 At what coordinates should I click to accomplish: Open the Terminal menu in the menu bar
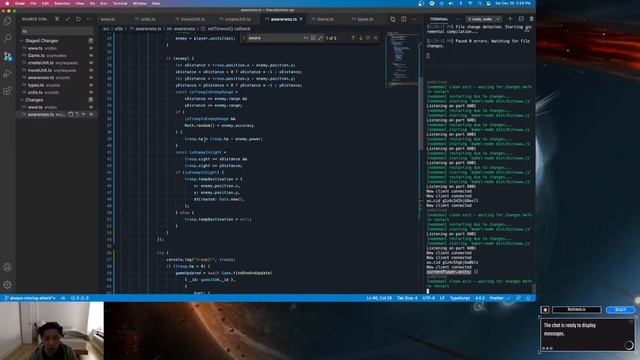[120, 3]
